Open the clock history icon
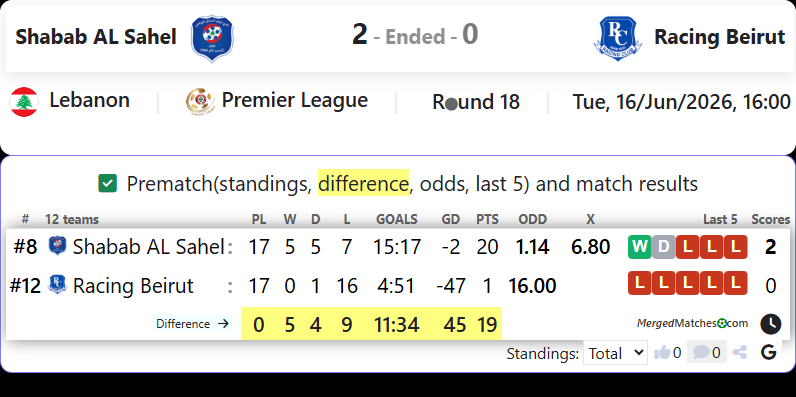The height and width of the screenshot is (397, 796). click(x=770, y=324)
